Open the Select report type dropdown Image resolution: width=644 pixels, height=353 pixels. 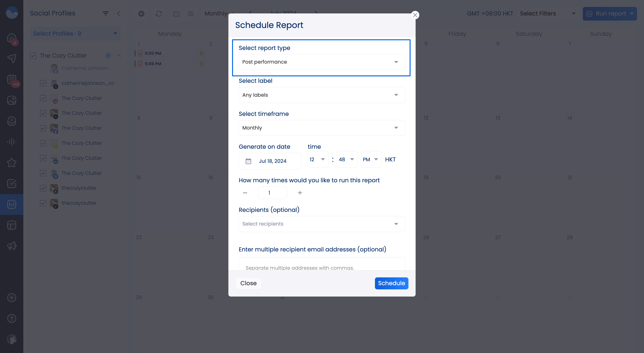322,62
